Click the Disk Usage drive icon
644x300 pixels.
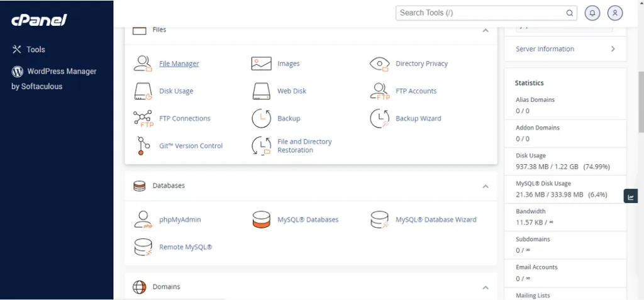click(143, 91)
